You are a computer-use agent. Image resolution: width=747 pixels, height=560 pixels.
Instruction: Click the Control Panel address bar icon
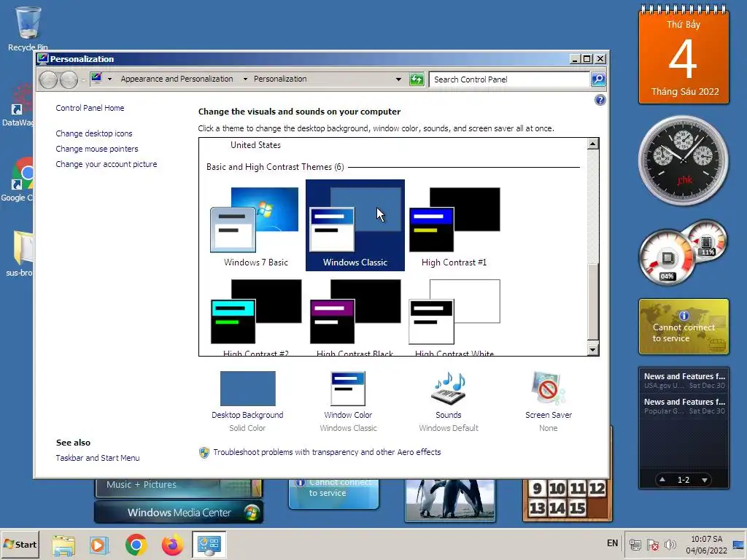click(97, 79)
